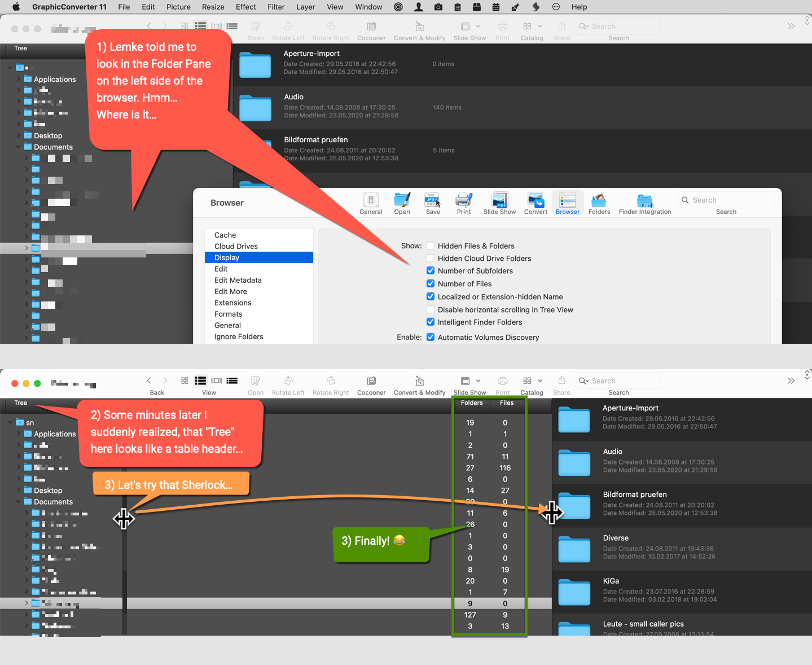Click Cocooner icon in the active browser window
Screen dimensions: 812x665
[371, 381]
